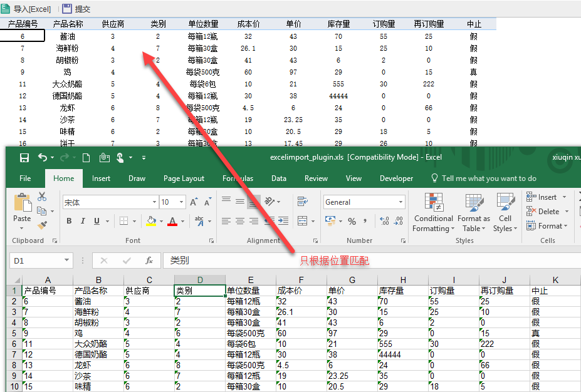Screen dimensions: 581x392
Task: Open Conditional Formatting menu
Action: coord(434,212)
